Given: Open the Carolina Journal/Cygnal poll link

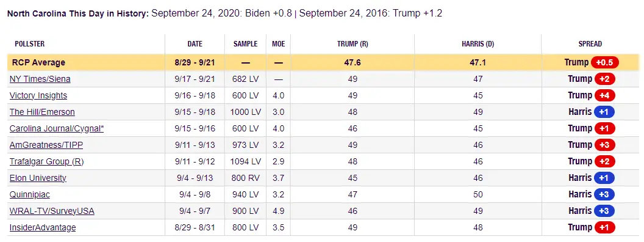Looking at the screenshot, I should coord(57,128).
